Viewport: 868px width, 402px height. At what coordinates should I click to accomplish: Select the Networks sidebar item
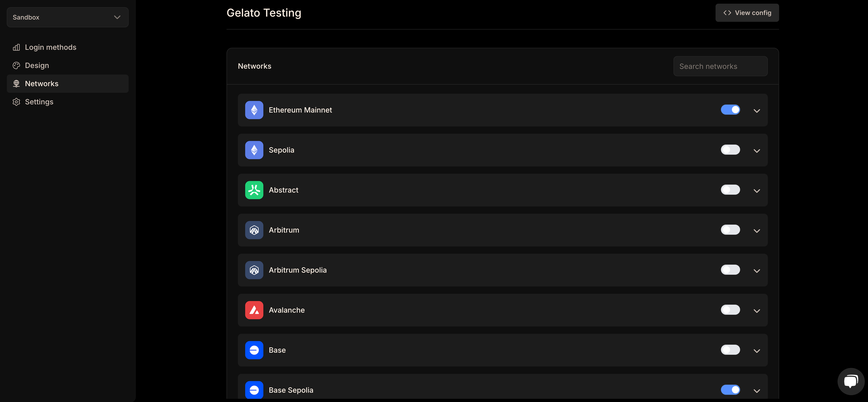pyautogui.click(x=68, y=84)
